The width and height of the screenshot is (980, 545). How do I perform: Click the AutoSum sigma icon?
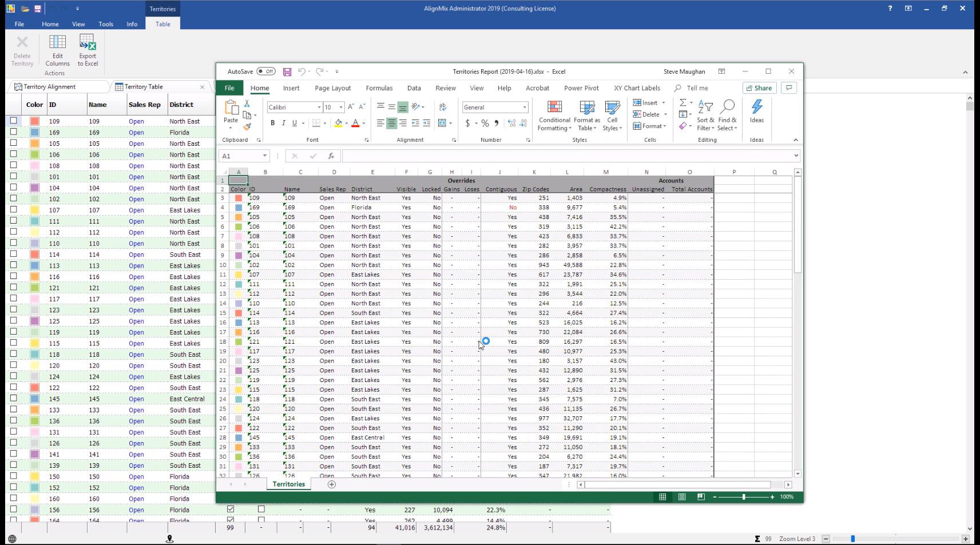[683, 103]
